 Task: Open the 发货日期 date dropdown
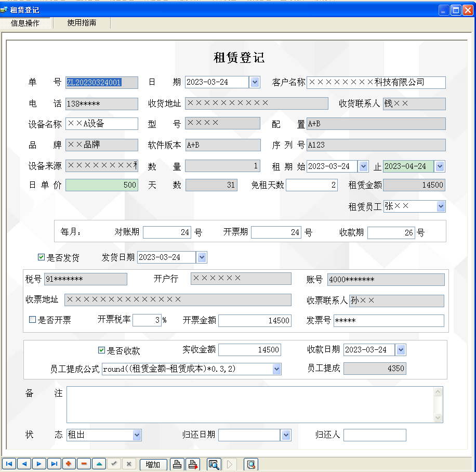pyautogui.click(x=202, y=257)
